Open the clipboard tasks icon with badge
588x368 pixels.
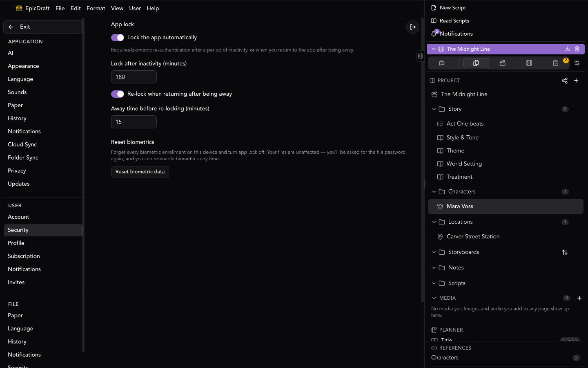click(x=556, y=63)
